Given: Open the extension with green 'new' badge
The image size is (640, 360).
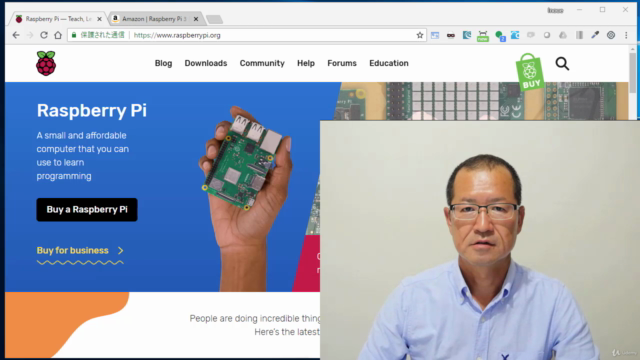Looking at the screenshot, I should click(x=483, y=36).
